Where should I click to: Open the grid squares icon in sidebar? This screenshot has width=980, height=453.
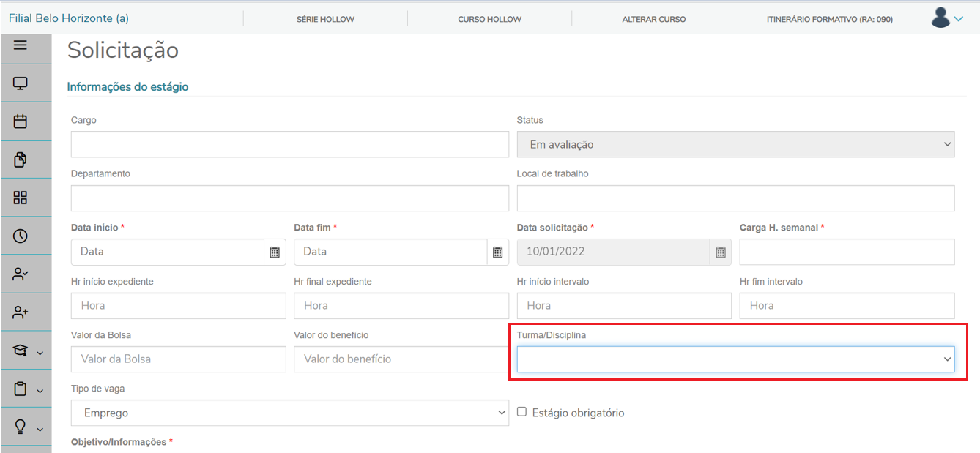click(21, 198)
